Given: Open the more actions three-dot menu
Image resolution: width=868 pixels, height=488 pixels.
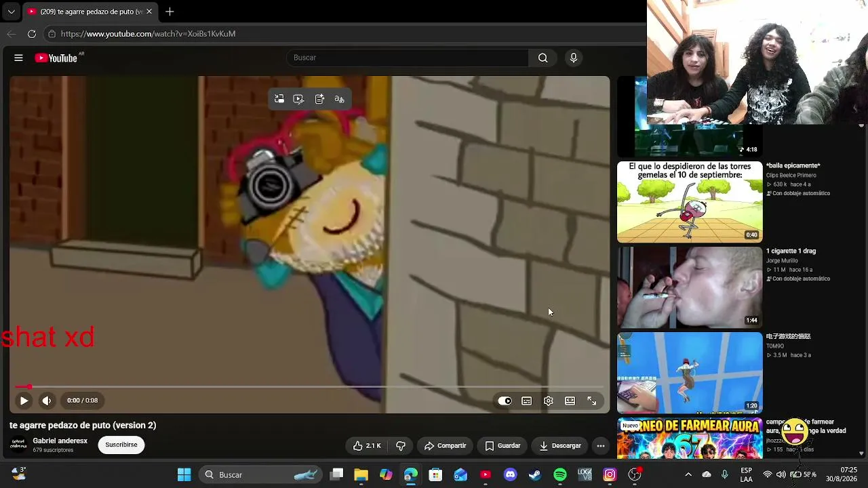Looking at the screenshot, I should [x=600, y=445].
